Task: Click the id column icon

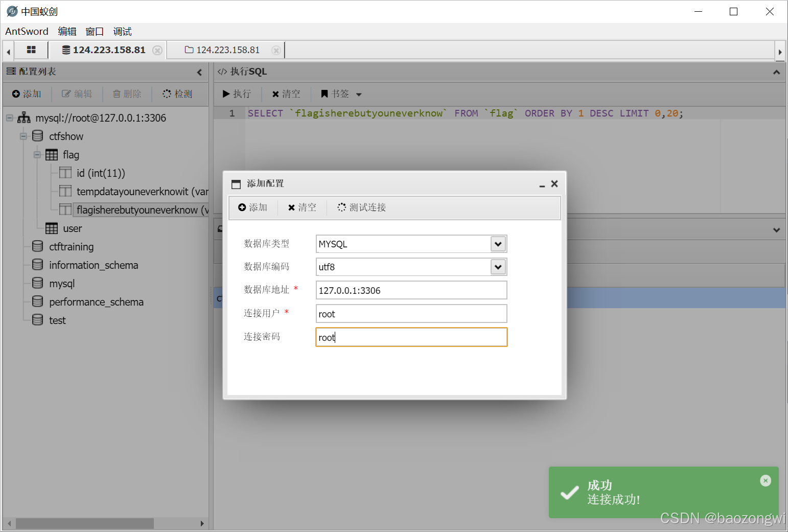Action: pos(65,173)
